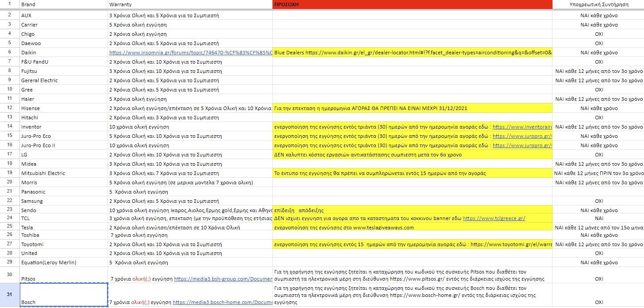Select the Bosch brand cell
Viewport: 644px width, 308px height.
(x=64, y=294)
